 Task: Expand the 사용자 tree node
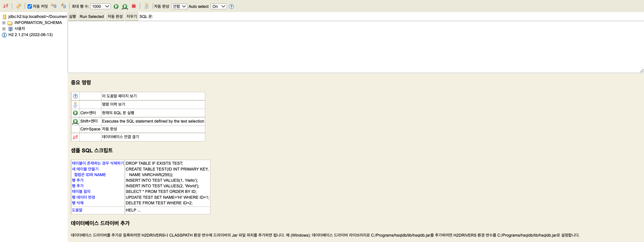click(4, 29)
